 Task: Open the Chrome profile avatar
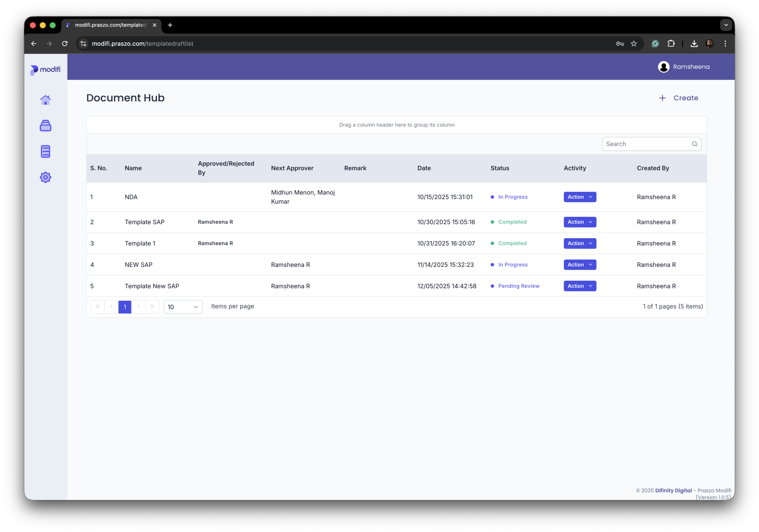[x=709, y=44]
